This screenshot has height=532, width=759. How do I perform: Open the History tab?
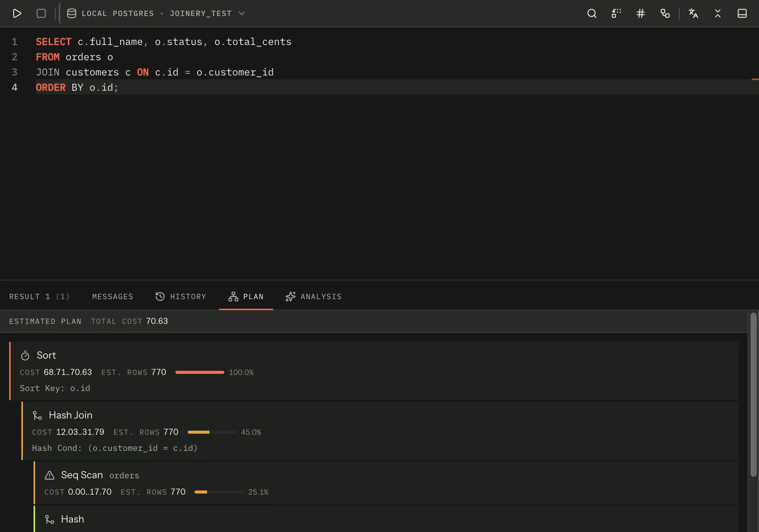coord(181,296)
